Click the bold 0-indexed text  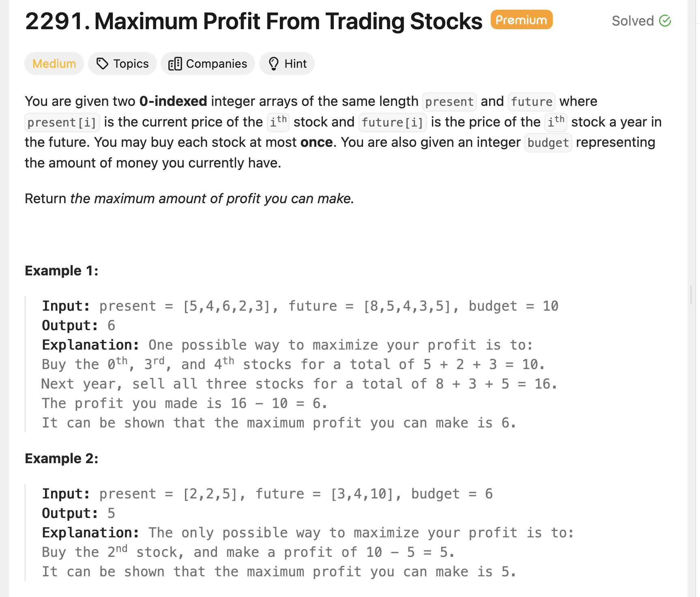coord(173,101)
